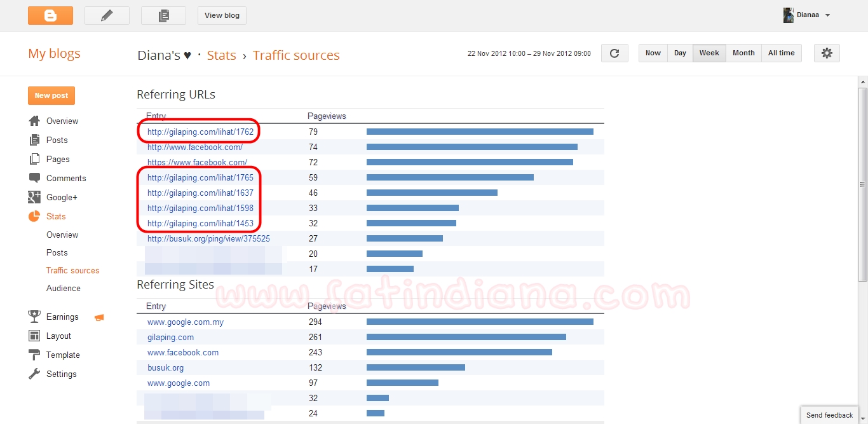Open referring site gilaping.com
The image size is (868, 424).
(x=170, y=337)
